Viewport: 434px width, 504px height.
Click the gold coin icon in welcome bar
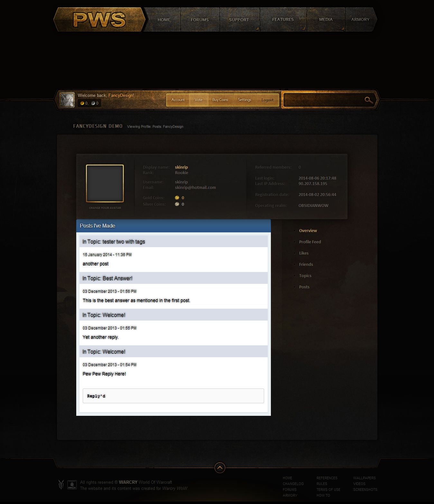82,103
